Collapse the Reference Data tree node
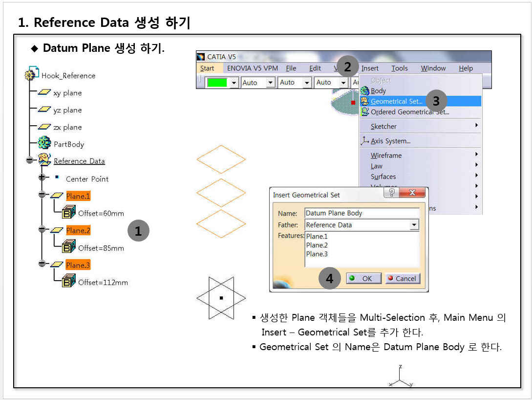532x400 pixels. point(30,160)
